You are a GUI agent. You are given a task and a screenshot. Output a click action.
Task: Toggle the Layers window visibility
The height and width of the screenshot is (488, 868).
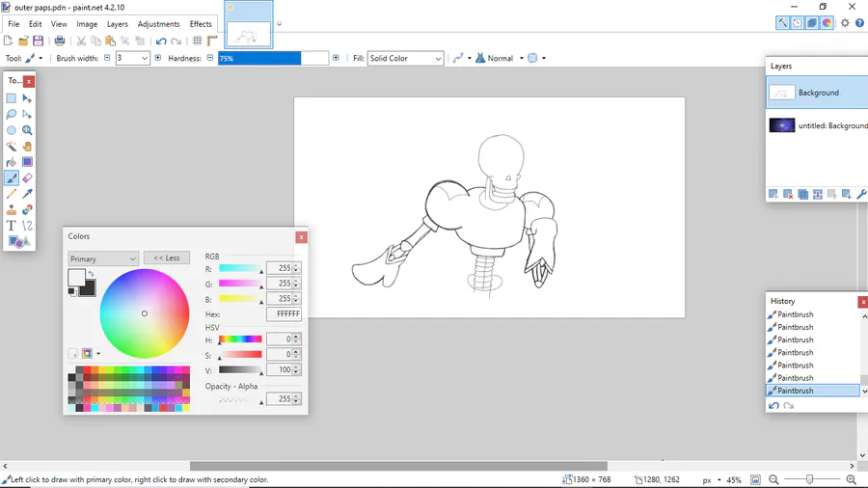(812, 23)
